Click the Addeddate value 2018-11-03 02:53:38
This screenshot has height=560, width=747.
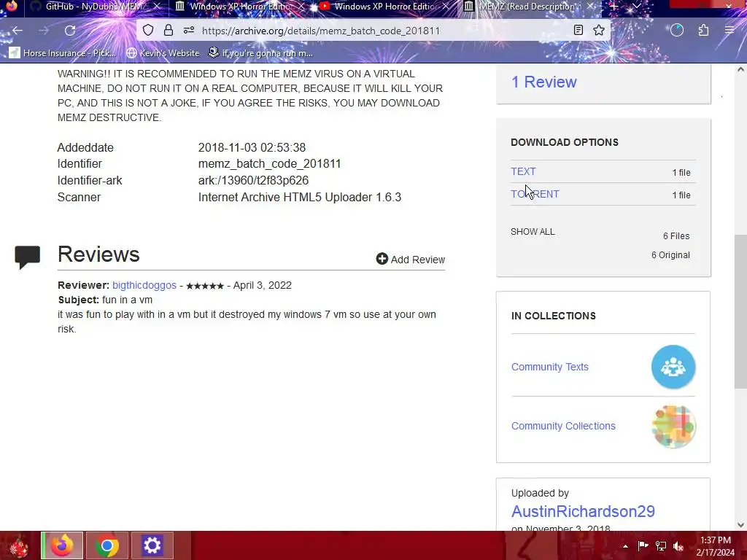click(x=252, y=147)
